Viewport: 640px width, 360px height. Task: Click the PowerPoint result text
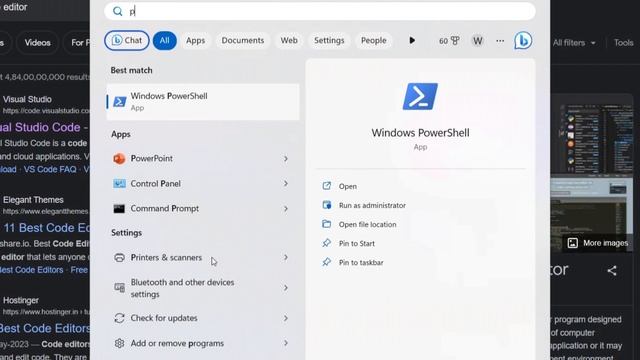pyautogui.click(x=151, y=158)
